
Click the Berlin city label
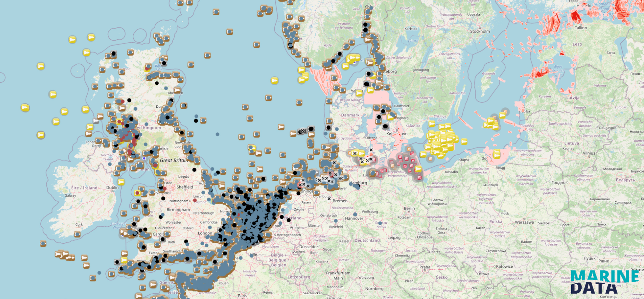click(409, 208)
